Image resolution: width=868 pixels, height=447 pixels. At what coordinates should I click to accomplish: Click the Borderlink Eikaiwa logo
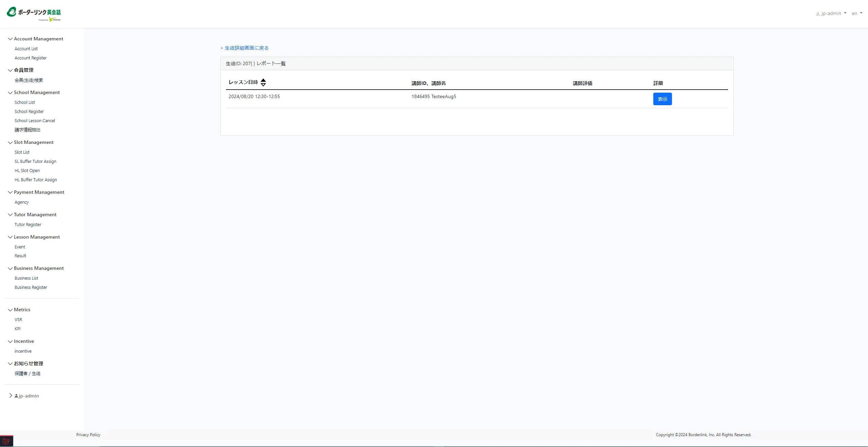point(34,14)
